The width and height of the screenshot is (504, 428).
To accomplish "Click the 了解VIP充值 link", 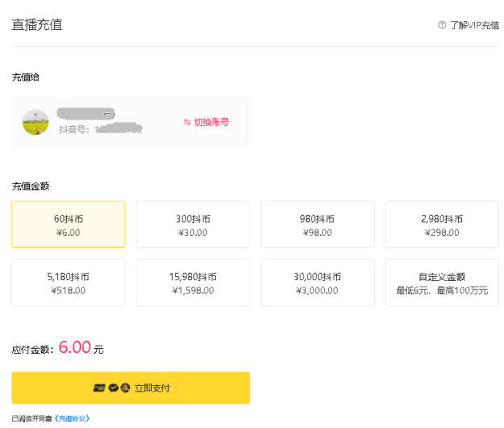I will click(x=474, y=25).
